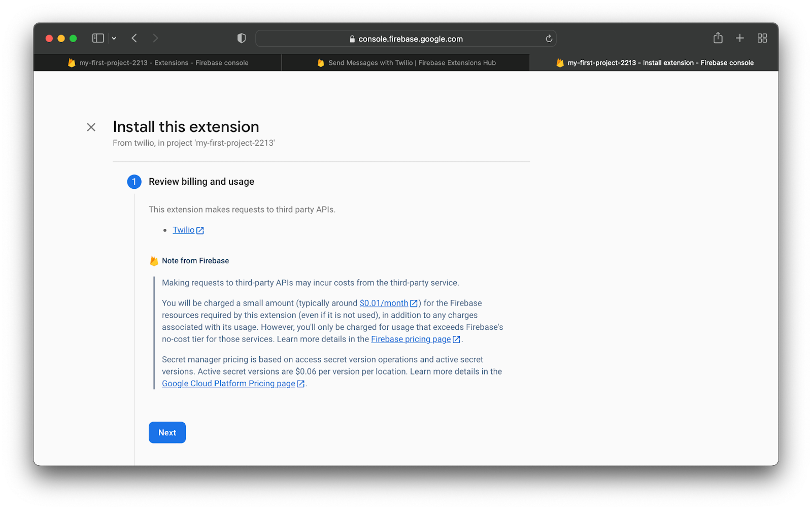Click the Share icon in Safari toolbar
Viewport: 812px width, 510px height.
click(718, 38)
